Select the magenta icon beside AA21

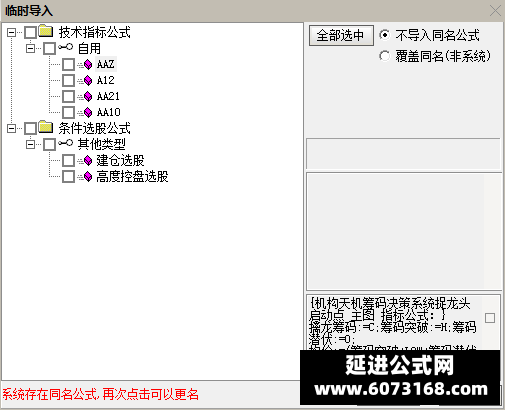tap(88, 96)
